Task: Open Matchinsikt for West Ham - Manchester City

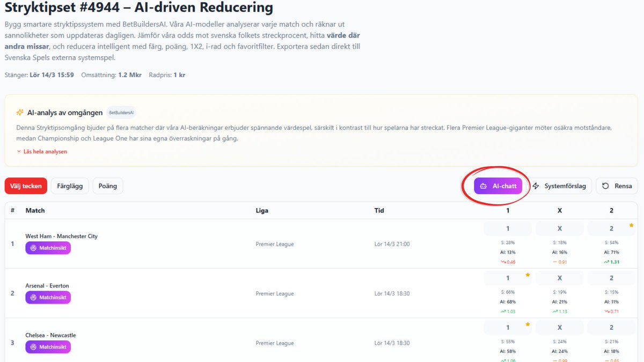Action: 48,248
